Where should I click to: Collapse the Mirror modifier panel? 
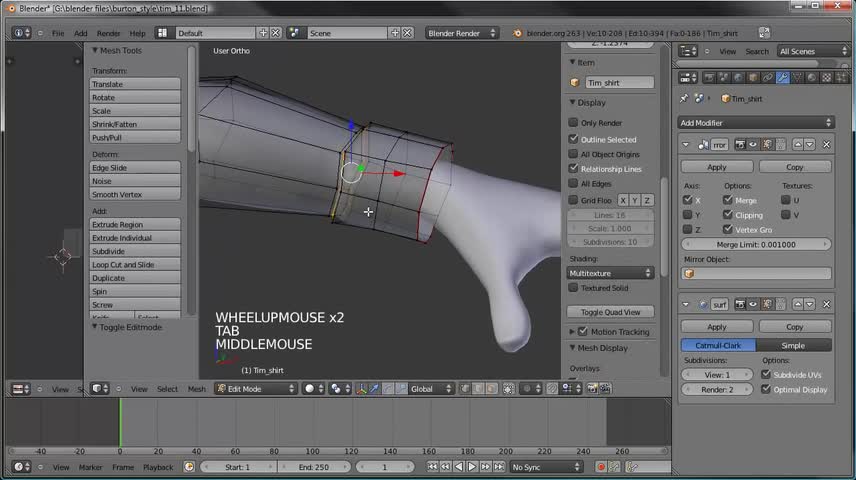[x=686, y=145]
